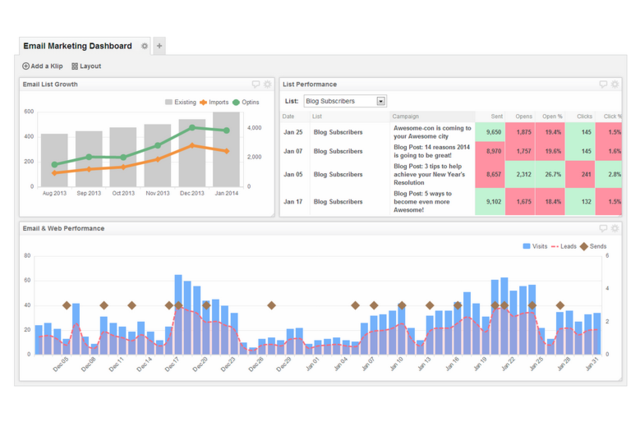The image size is (640, 426).
Task: Open the List Performance klip settings gear
Action: point(615,85)
